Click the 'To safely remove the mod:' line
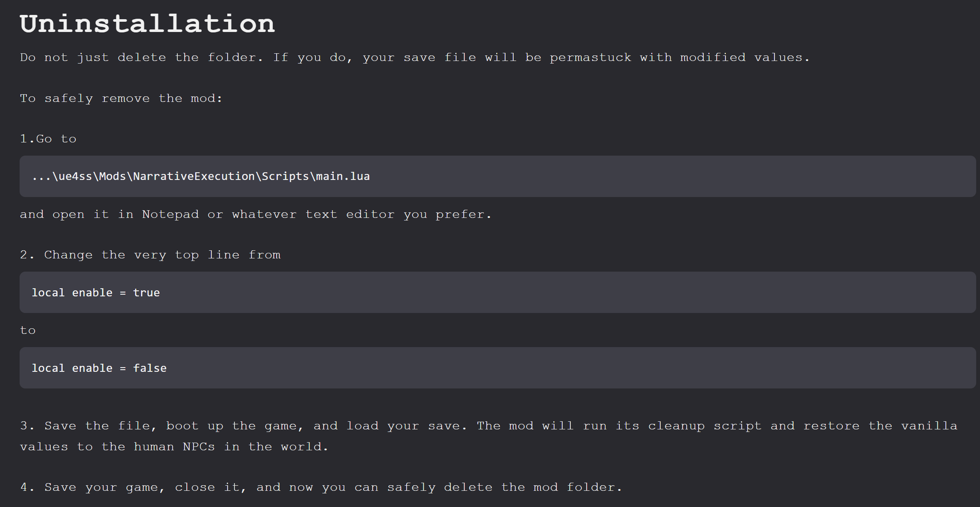The image size is (980, 507). [x=121, y=99]
